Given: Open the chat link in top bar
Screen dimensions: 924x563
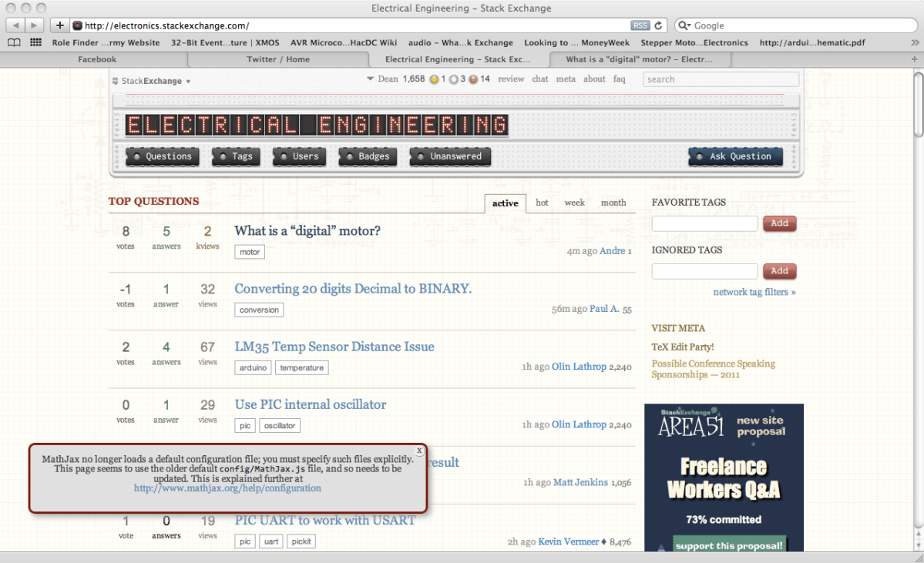Looking at the screenshot, I should coord(539,79).
